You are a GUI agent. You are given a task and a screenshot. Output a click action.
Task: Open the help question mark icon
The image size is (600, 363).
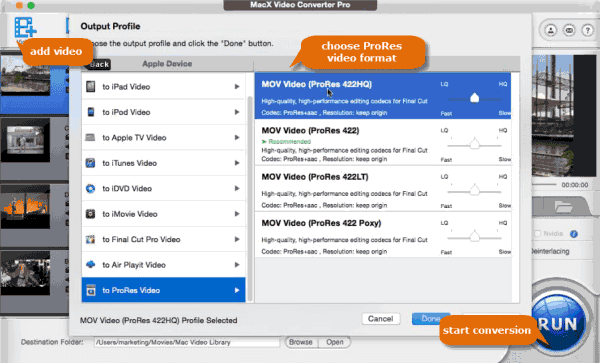coord(587,30)
